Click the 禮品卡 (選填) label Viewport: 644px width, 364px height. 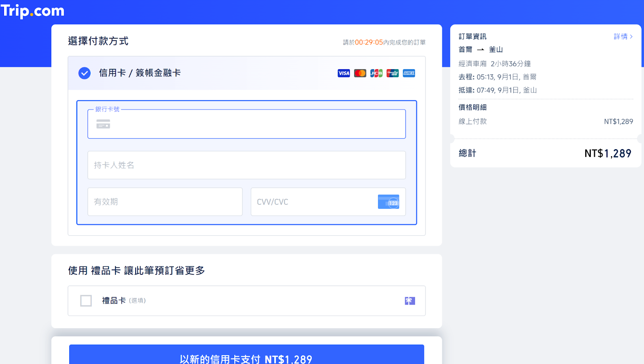(124, 300)
